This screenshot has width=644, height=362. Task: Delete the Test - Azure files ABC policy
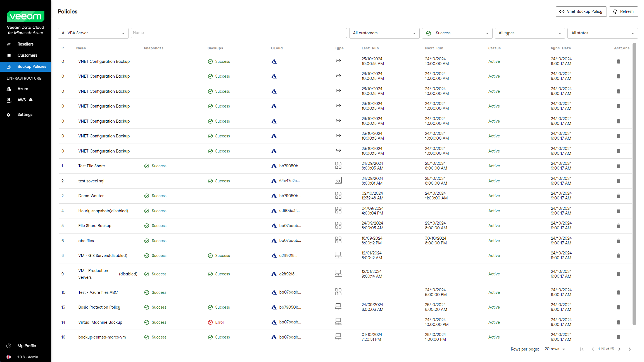click(x=618, y=292)
